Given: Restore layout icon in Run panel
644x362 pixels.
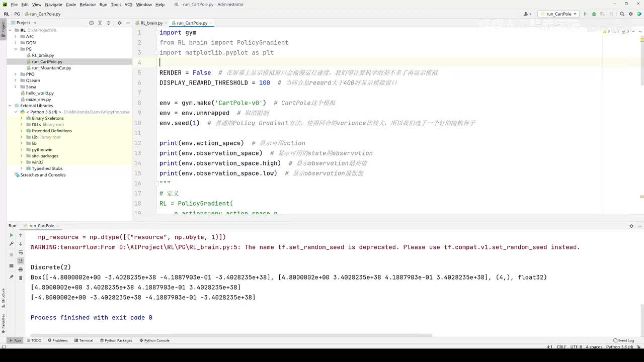Looking at the screenshot, I should (x=11, y=266).
